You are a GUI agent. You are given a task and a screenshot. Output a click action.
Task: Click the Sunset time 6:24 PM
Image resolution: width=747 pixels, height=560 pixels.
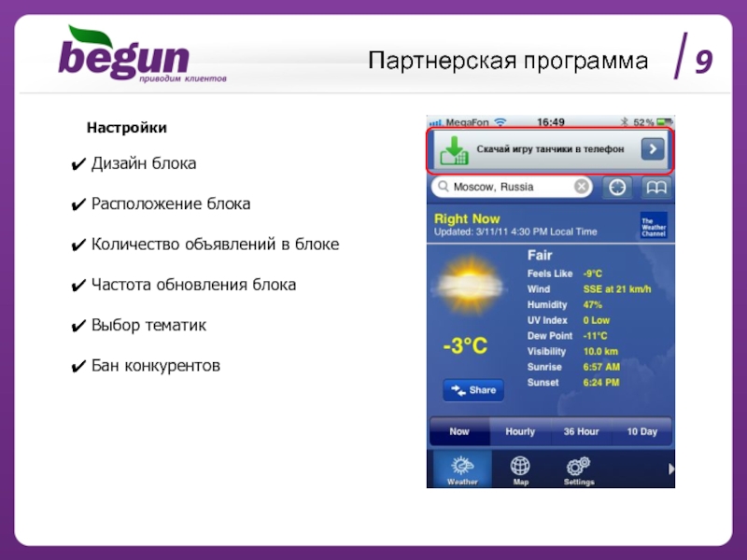(x=601, y=383)
